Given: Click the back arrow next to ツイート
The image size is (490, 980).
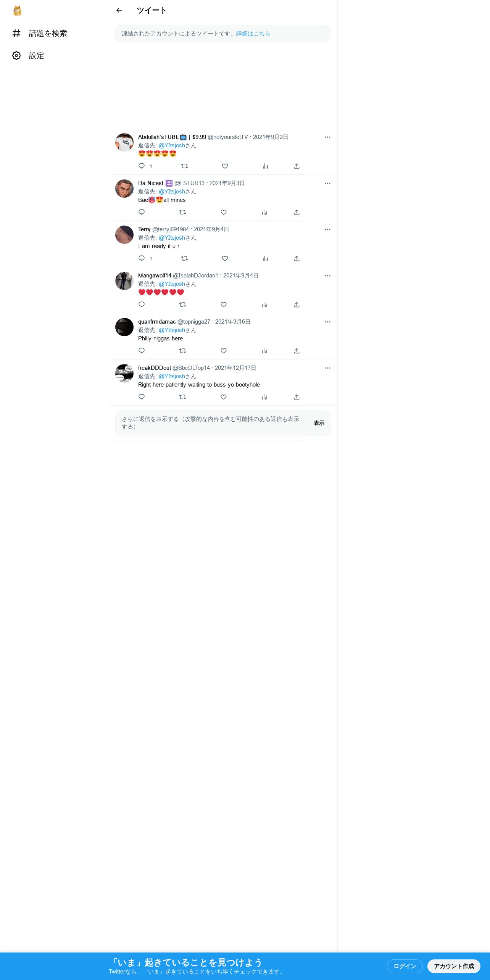Looking at the screenshot, I should [x=119, y=10].
